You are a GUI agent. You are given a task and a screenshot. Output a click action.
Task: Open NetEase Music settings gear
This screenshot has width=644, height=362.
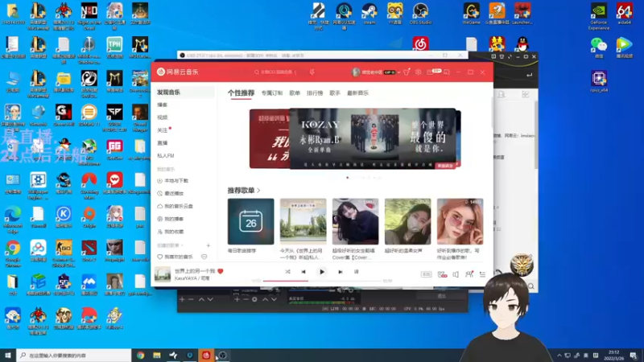[x=418, y=72]
